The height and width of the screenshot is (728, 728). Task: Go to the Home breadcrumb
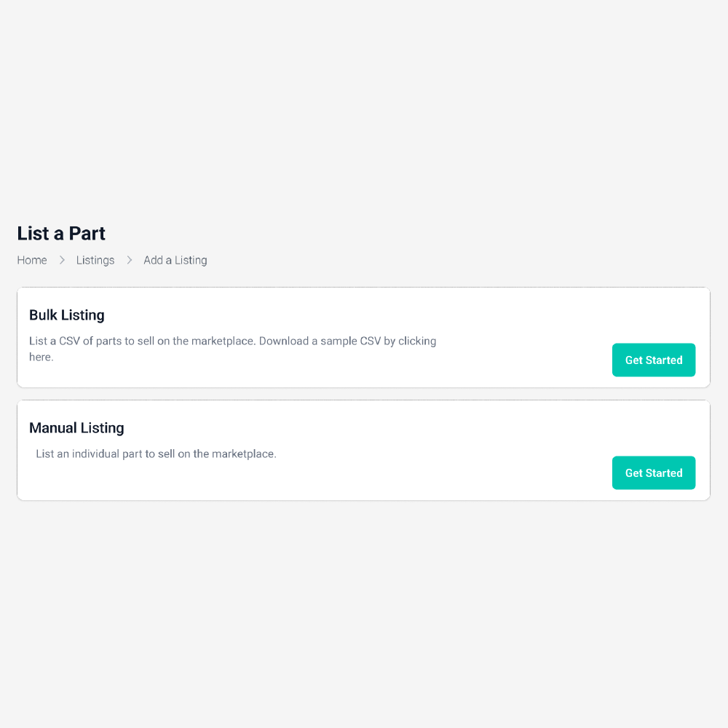[32, 261]
